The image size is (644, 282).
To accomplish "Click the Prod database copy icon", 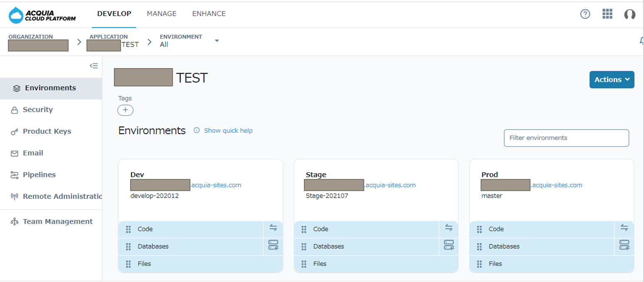I will pos(624,245).
